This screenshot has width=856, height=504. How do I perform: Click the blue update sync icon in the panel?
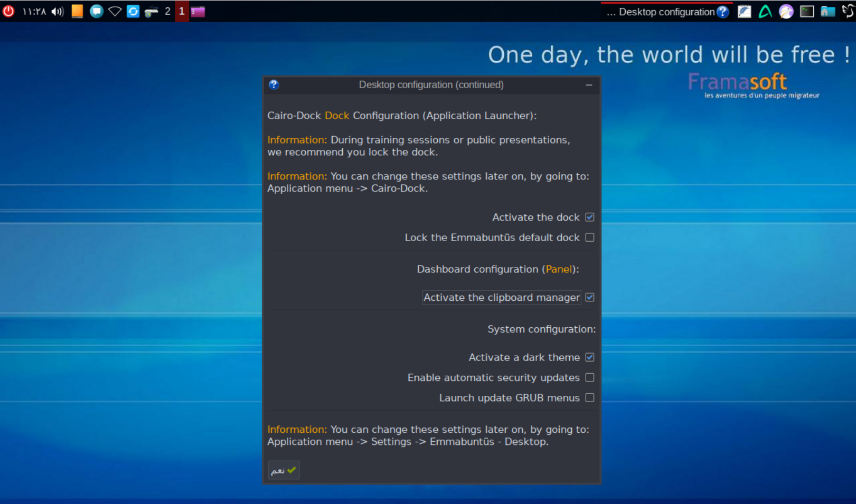pos(132,12)
